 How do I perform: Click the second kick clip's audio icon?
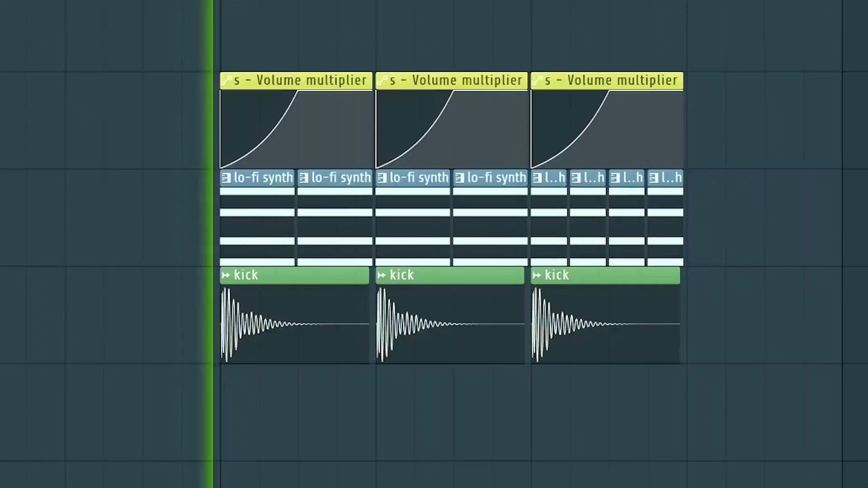[382, 275]
